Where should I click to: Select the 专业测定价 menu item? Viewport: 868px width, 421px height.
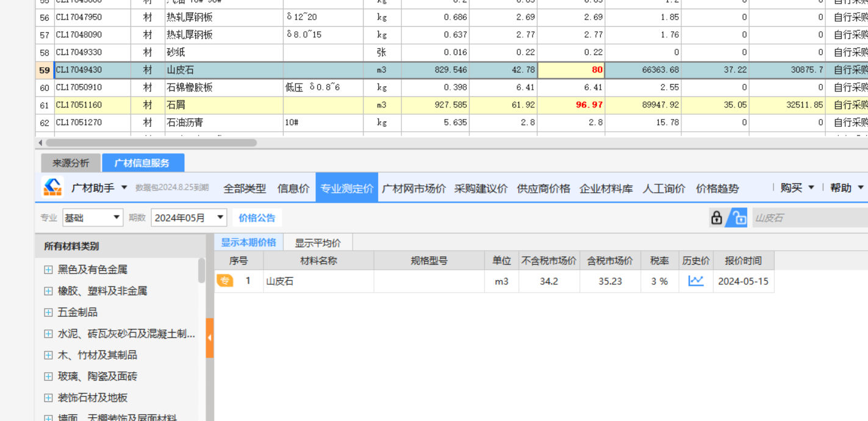click(347, 188)
